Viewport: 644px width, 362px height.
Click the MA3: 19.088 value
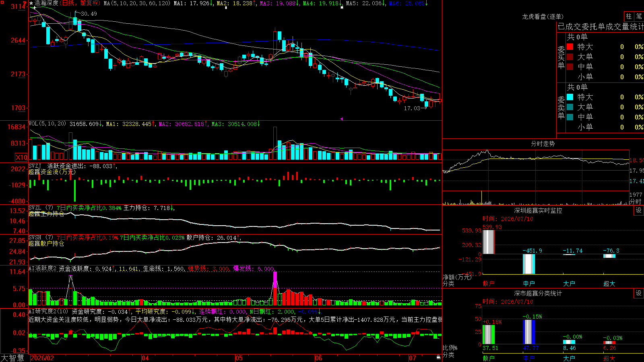click(278, 3)
